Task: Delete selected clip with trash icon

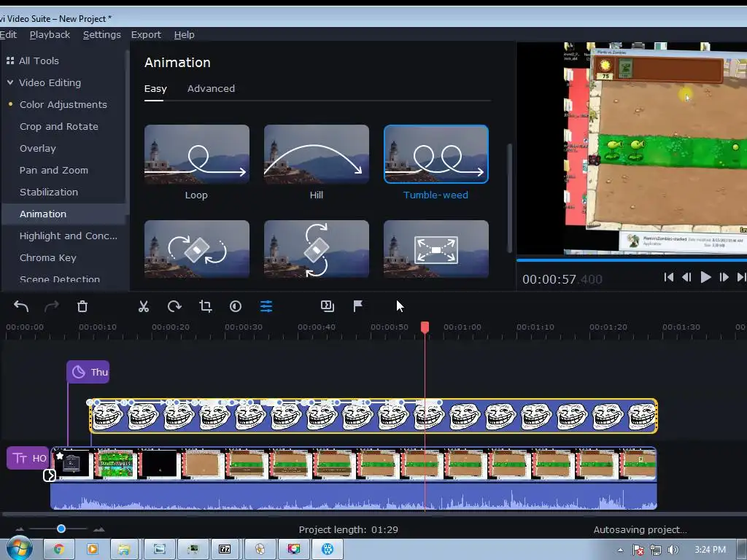Action: [82, 306]
